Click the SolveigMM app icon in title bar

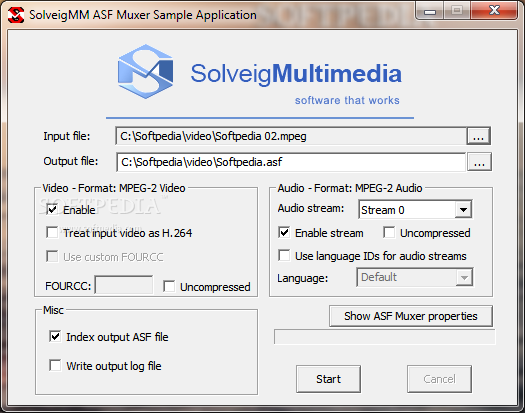click(x=16, y=15)
